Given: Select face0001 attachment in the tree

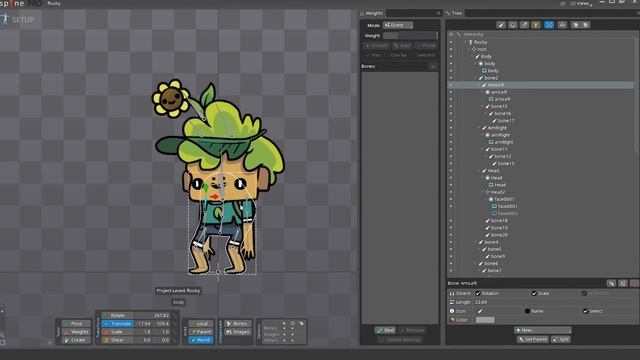Looking at the screenshot, I should pos(507,206).
